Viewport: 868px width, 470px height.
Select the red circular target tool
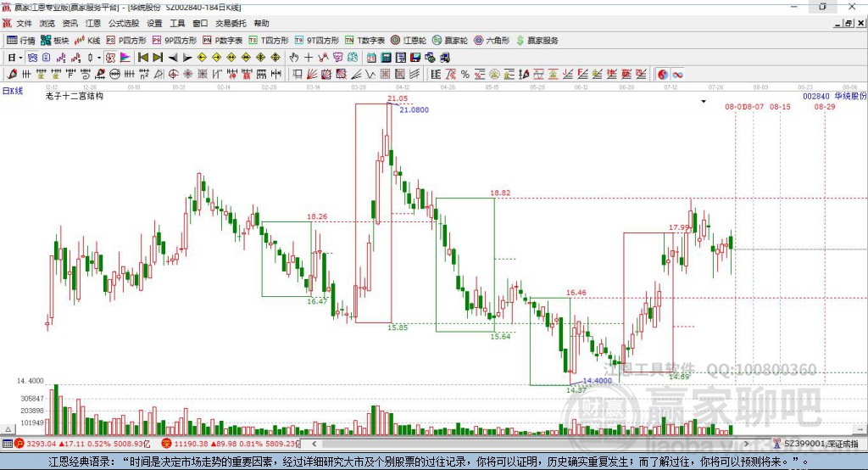coord(173,75)
